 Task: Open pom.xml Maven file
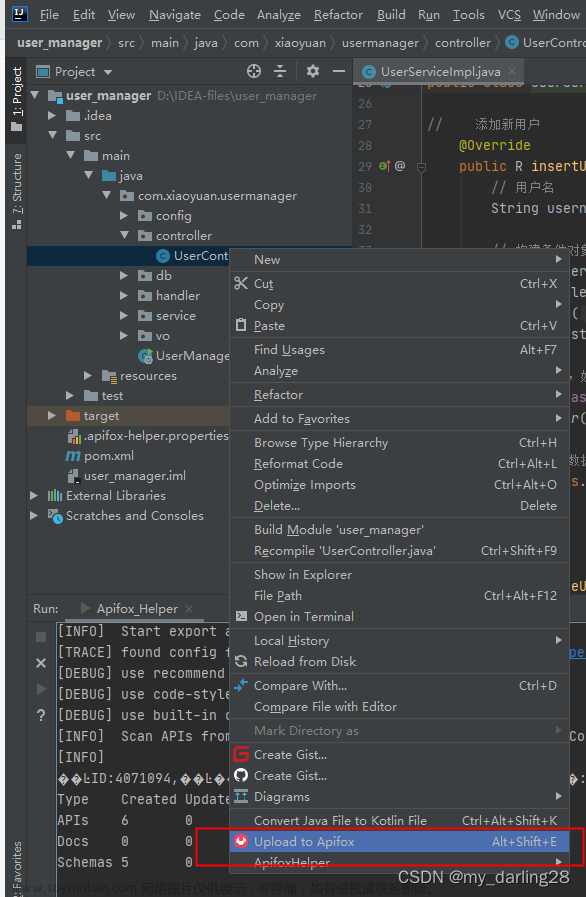tap(100, 456)
